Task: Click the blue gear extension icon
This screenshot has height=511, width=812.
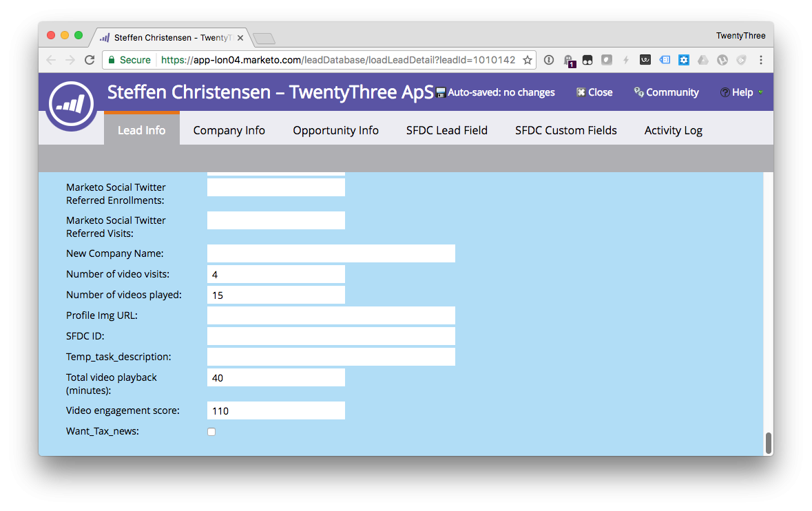Action: (x=684, y=60)
